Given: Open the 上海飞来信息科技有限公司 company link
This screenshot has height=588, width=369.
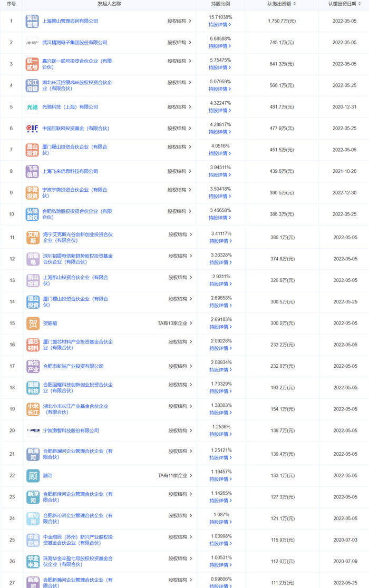Looking at the screenshot, I should coord(70,171).
